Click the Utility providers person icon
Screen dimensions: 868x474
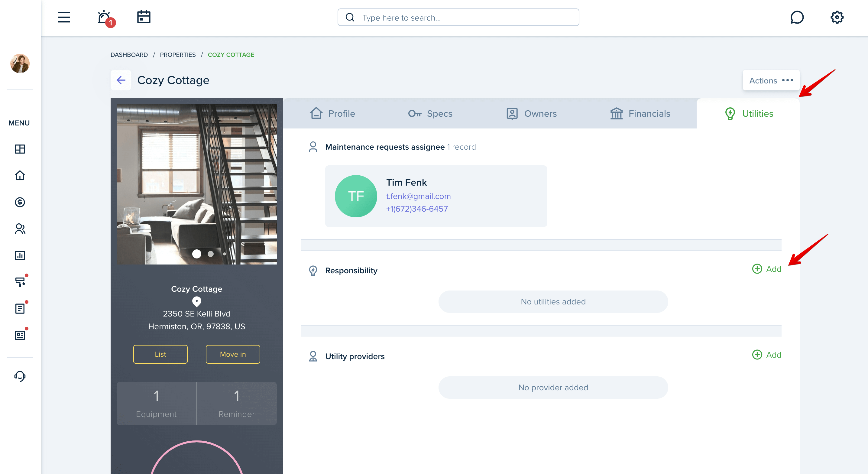point(313,356)
